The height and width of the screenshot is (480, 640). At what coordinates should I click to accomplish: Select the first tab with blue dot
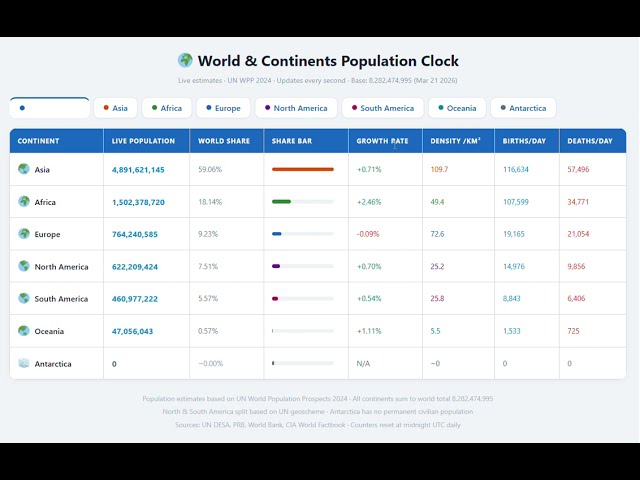pos(49,108)
